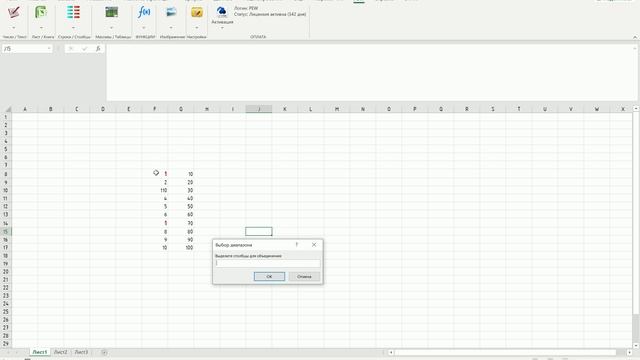Viewport: 640px width, 360px height.
Task: Open the Строки / Столбцы tools icon
Action: point(73,13)
